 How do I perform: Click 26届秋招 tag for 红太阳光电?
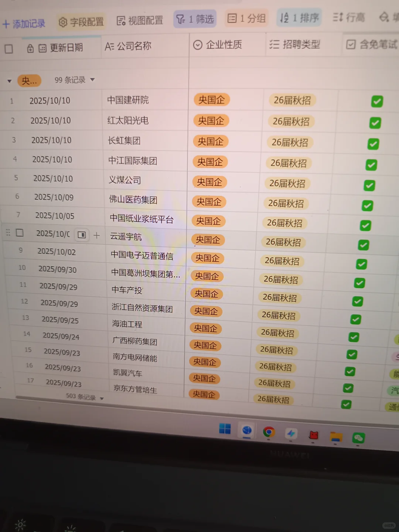pos(291,122)
